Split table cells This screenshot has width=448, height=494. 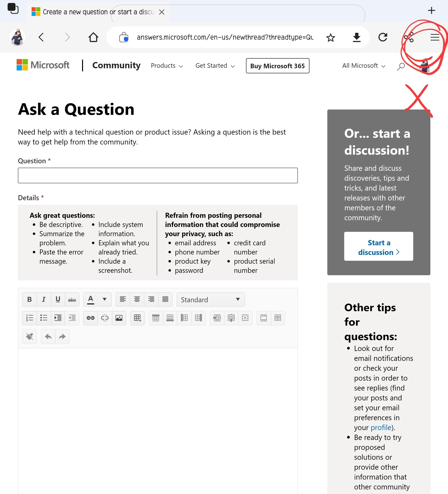coord(278,318)
